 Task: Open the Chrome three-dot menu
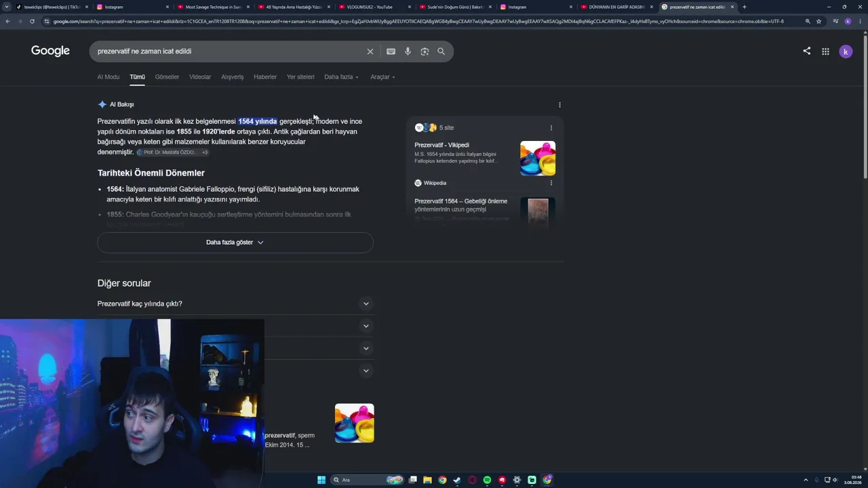(860, 21)
